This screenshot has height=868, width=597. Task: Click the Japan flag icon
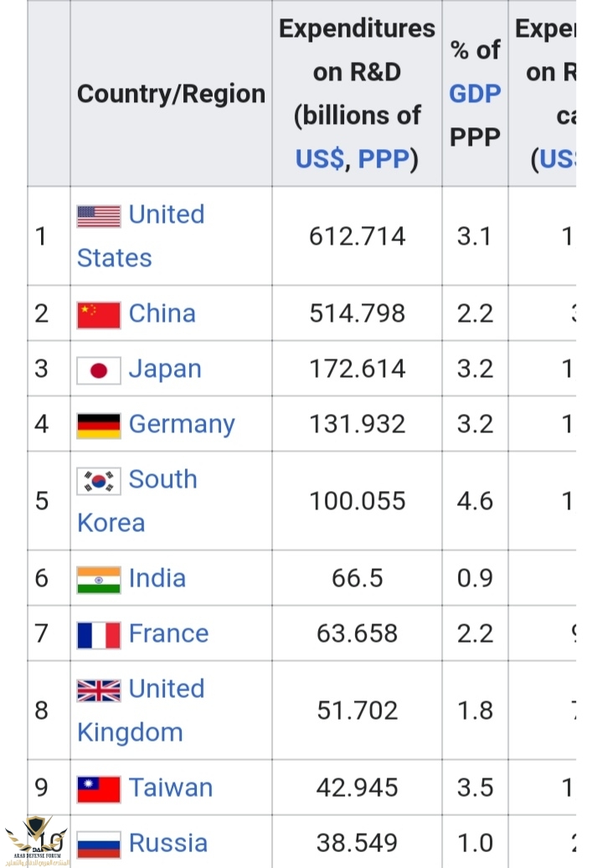[99, 369]
